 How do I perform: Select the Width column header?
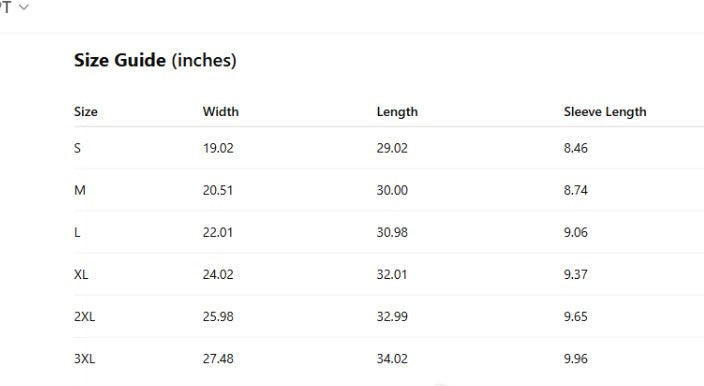(220, 111)
